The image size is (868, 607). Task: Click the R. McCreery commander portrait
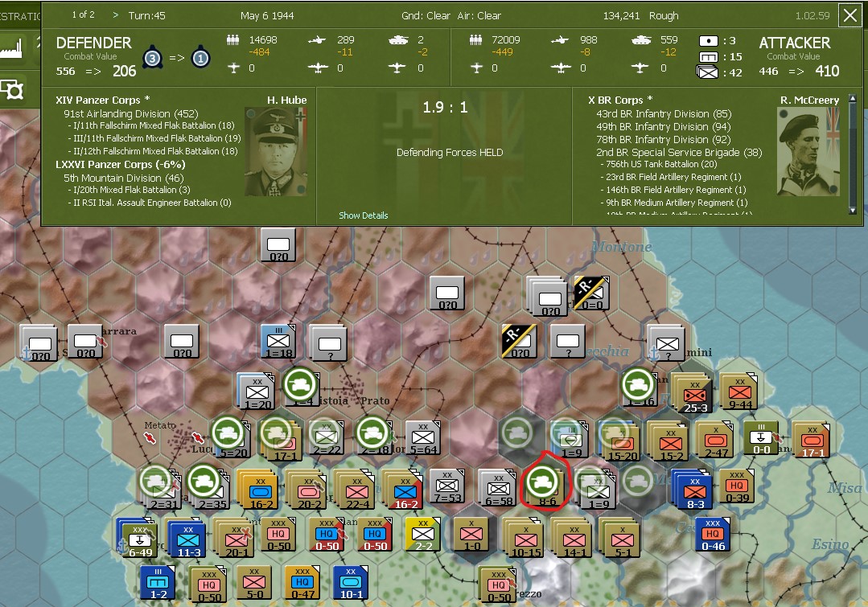coord(808,152)
